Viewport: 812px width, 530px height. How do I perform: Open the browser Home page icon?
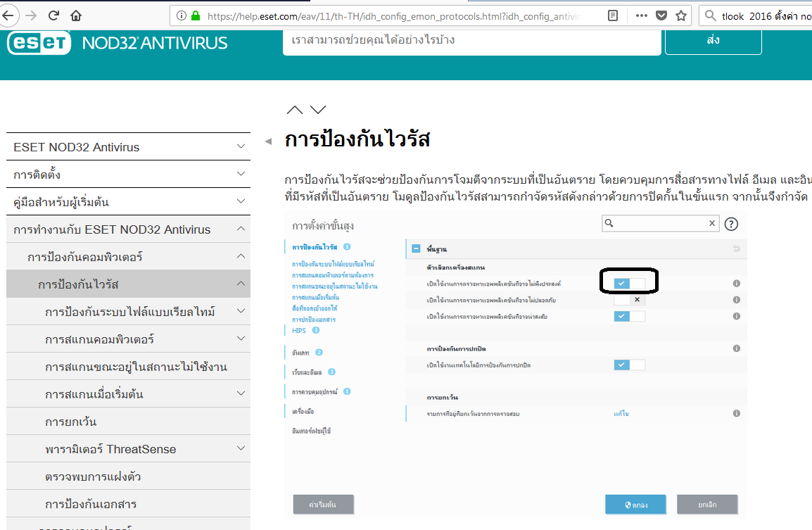76,15
